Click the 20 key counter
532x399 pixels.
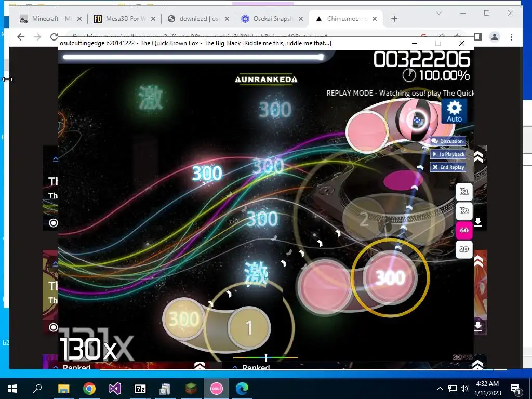click(x=464, y=249)
